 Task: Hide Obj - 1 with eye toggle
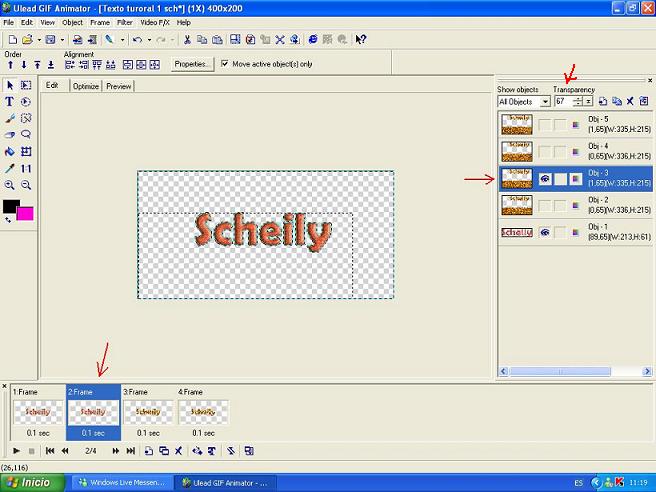544,233
